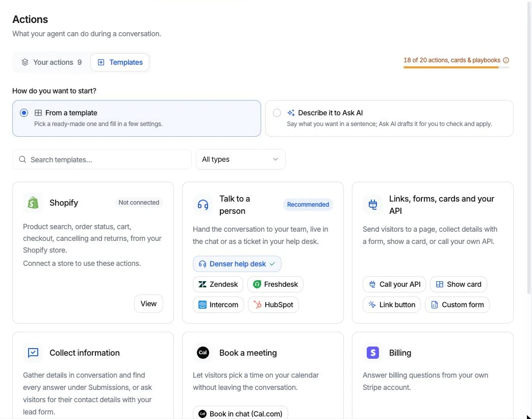Screen dimensions: 532x419
Task: Choose the HubSpot template
Action: (x=273, y=305)
